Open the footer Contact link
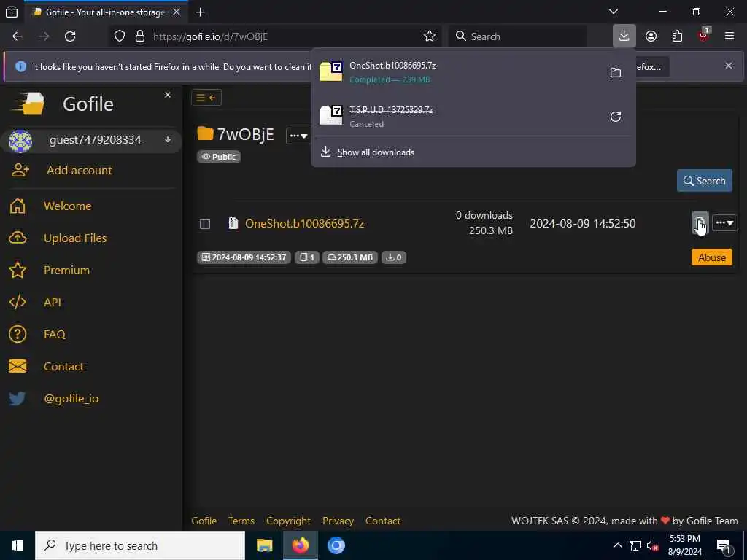This screenshot has width=747, height=560. [382, 521]
